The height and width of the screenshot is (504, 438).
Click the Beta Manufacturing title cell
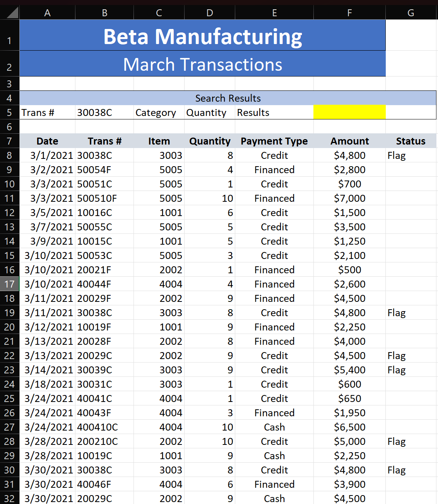click(x=202, y=35)
